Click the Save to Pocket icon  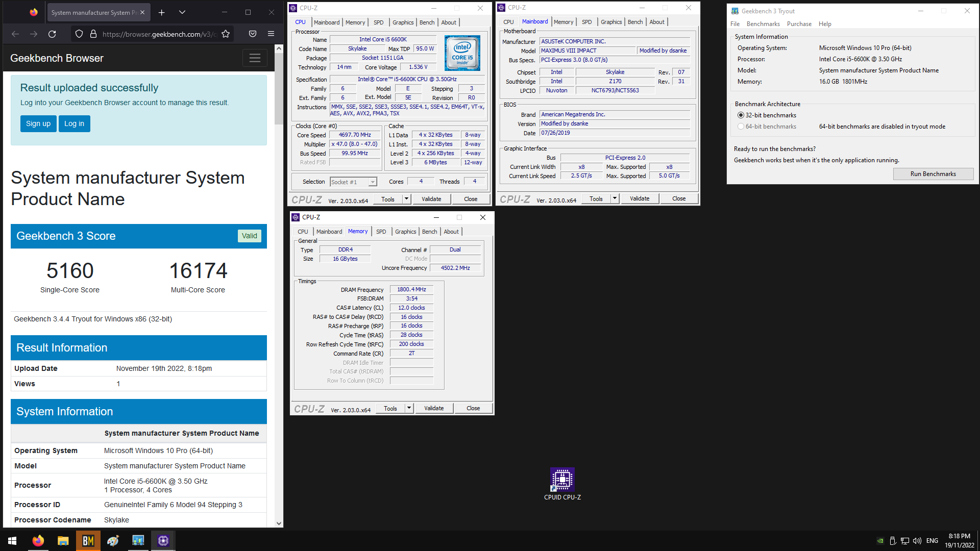tap(253, 34)
